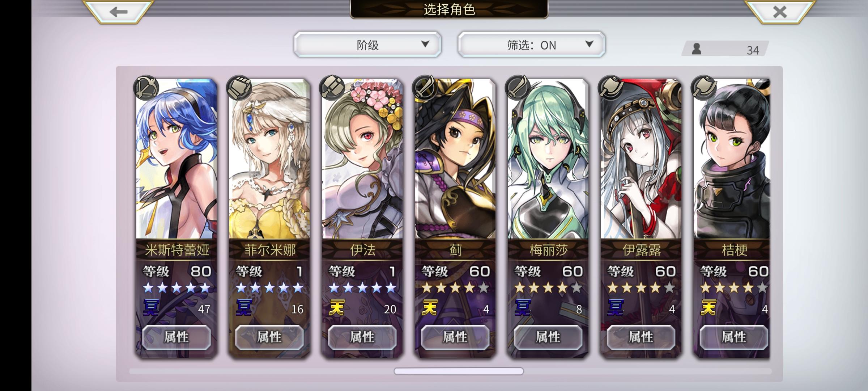Tap the bow weapon icon on 米斯特蕾娅

point(146,87)
